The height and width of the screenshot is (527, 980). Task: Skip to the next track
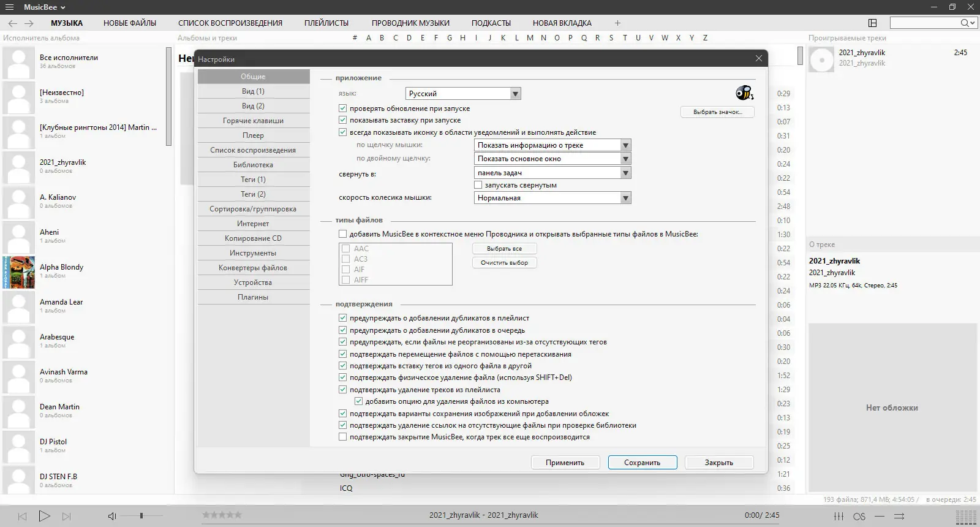[67, 517]
